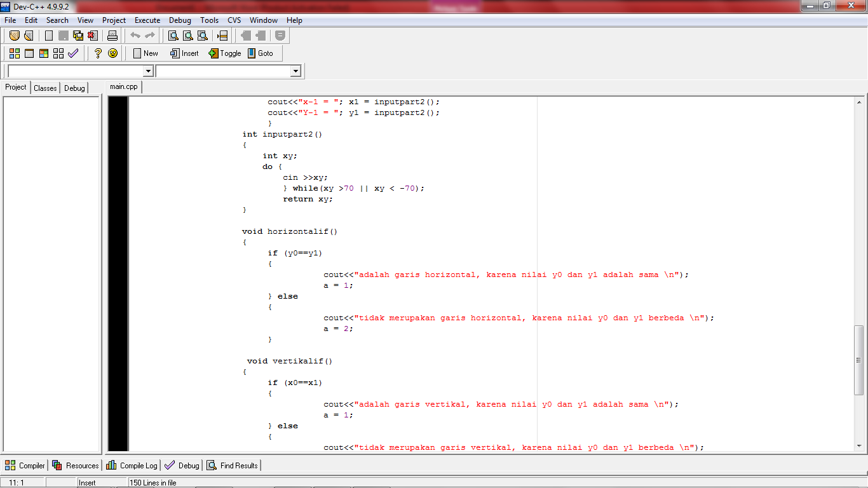Open the Compiler tab in the bottom panel
868x488 pixels.
pos(25,466)
